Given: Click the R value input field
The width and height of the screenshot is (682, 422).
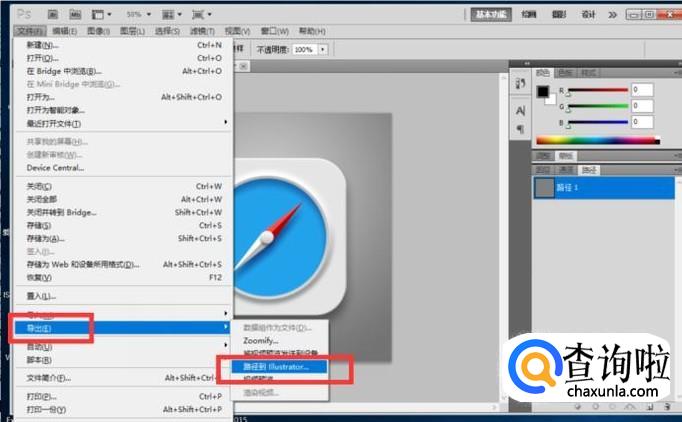Looking at the screenshot, I should click(x=642, y=90).
